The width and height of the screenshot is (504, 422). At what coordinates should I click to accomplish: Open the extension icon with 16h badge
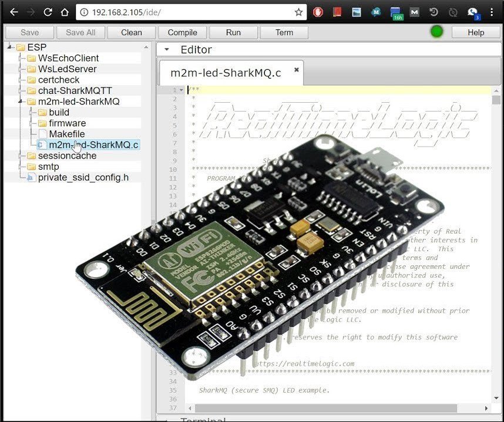point(396,13)
